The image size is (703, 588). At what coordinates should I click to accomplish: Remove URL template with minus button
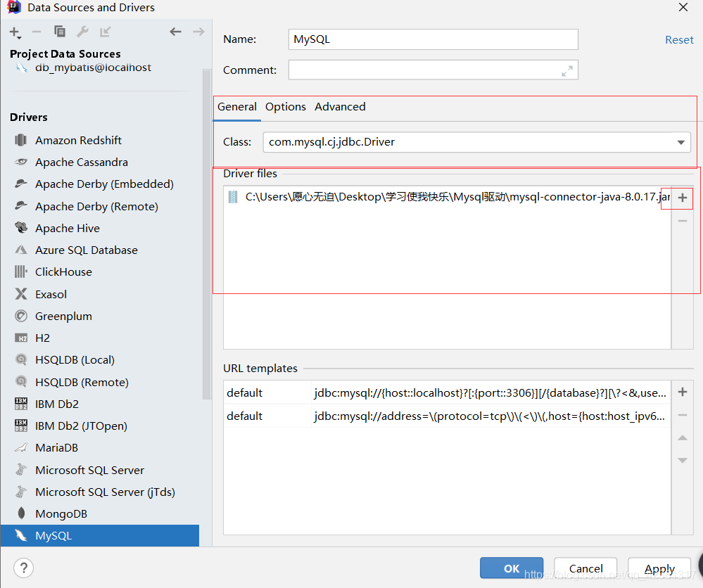click(683, 416)
